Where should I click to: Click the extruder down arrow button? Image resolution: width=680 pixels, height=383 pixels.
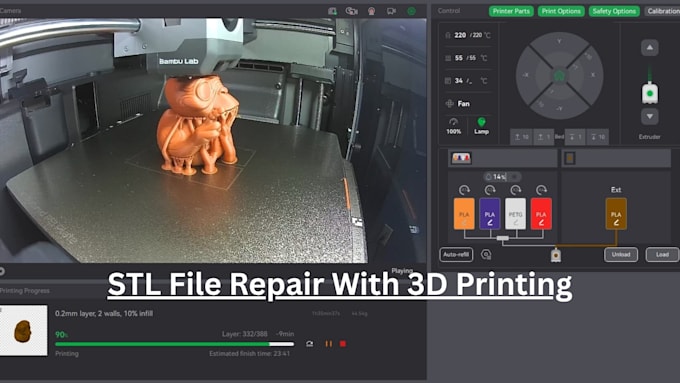pos(650,116)
